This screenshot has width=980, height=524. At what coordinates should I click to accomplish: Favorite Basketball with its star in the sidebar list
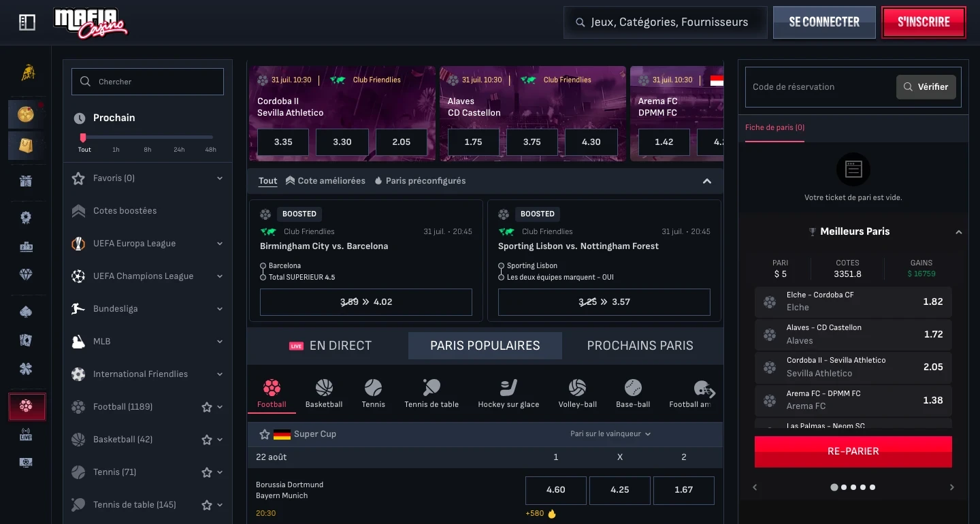(x=207, y=440)
